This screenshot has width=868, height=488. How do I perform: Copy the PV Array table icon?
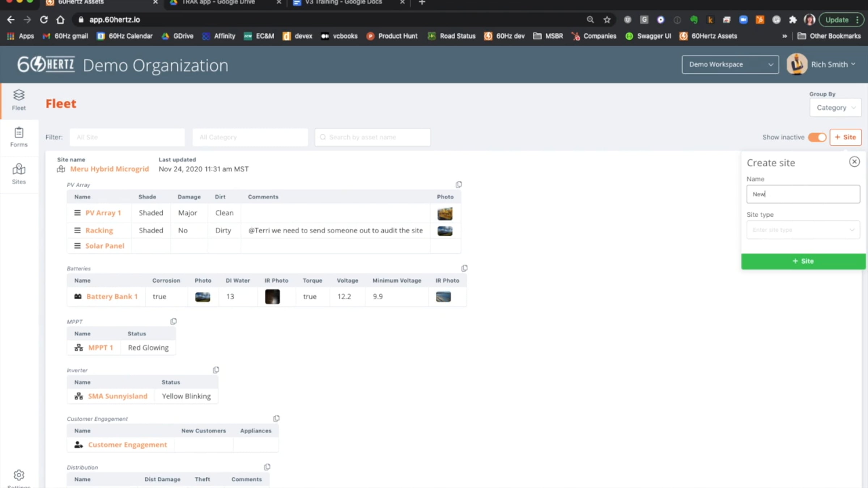[459, 185]
